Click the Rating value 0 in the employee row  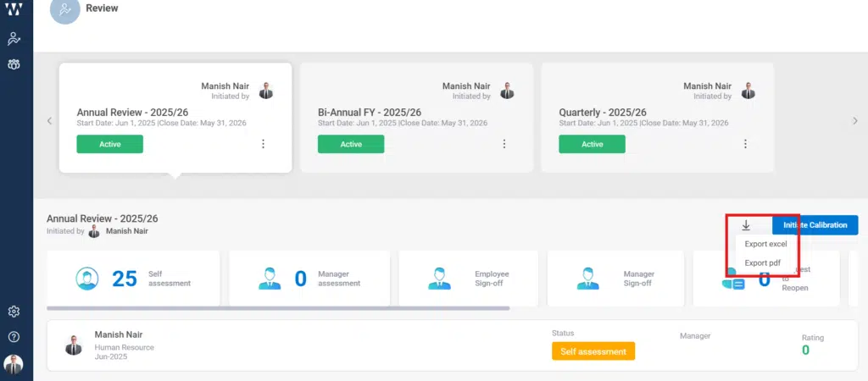805,350
